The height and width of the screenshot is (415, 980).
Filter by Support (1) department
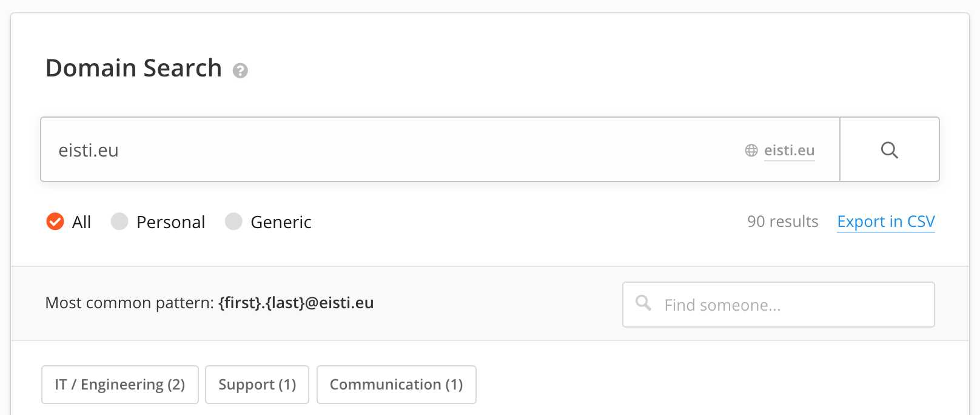point(257,385)
